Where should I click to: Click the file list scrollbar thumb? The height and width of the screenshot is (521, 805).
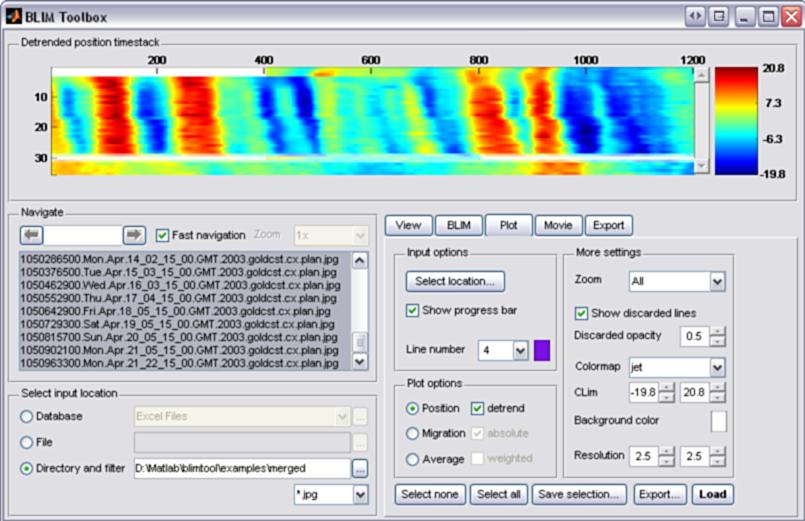pos(360,342)
